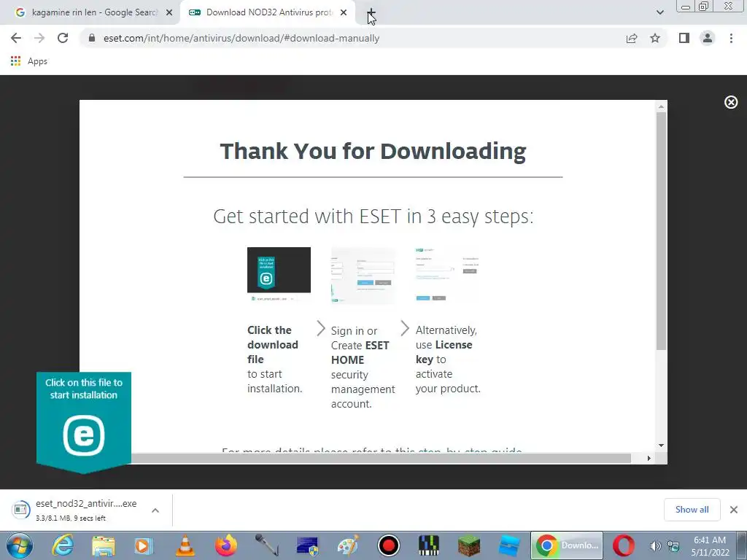Screen dimensions: 747x560
Task: Click the forward navigation arrow
Action: tap(39, 38)
